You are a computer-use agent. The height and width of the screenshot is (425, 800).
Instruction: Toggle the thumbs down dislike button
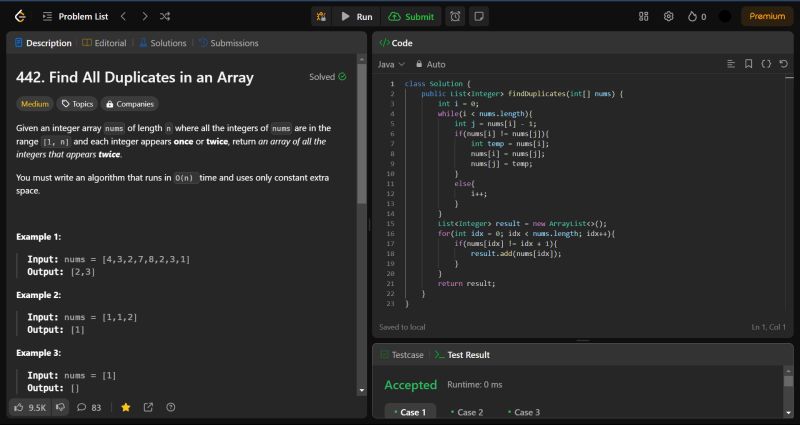(x=61, y=407)
